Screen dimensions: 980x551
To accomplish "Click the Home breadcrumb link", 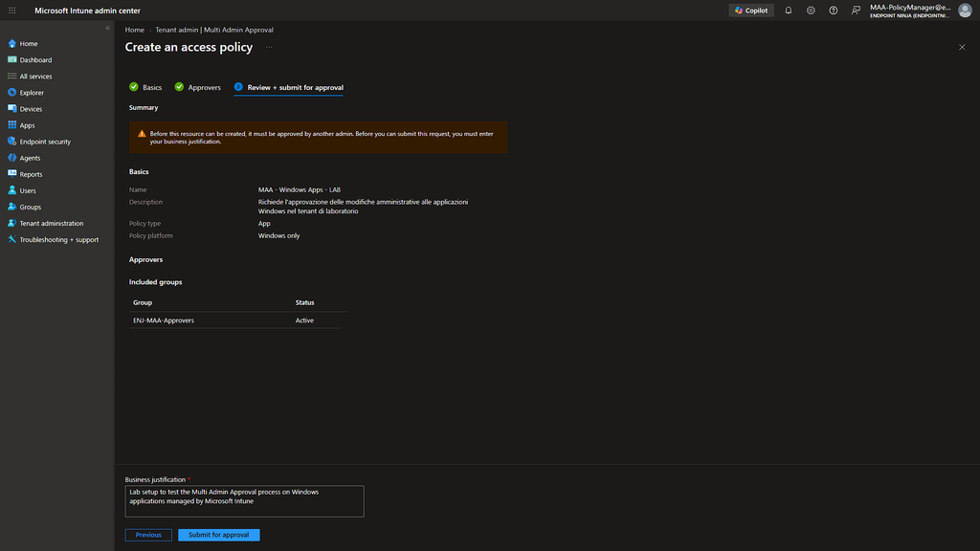I will pos(134,30).
